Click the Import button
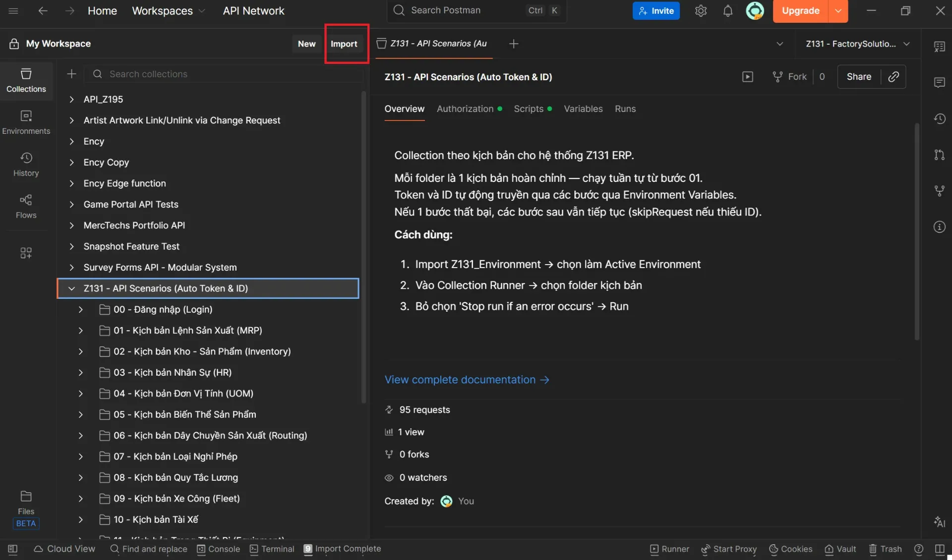Viewport: 952px width, 560px height. tap(344, 44)
